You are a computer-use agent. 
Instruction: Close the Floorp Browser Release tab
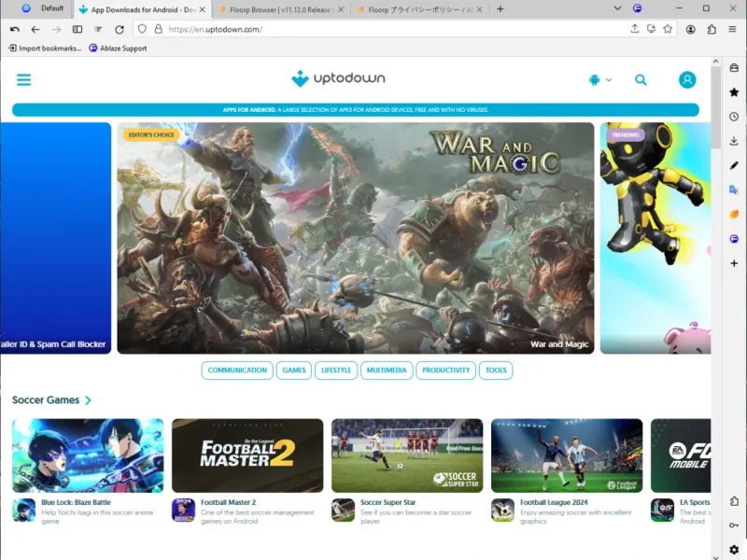(x=341, y=9)
